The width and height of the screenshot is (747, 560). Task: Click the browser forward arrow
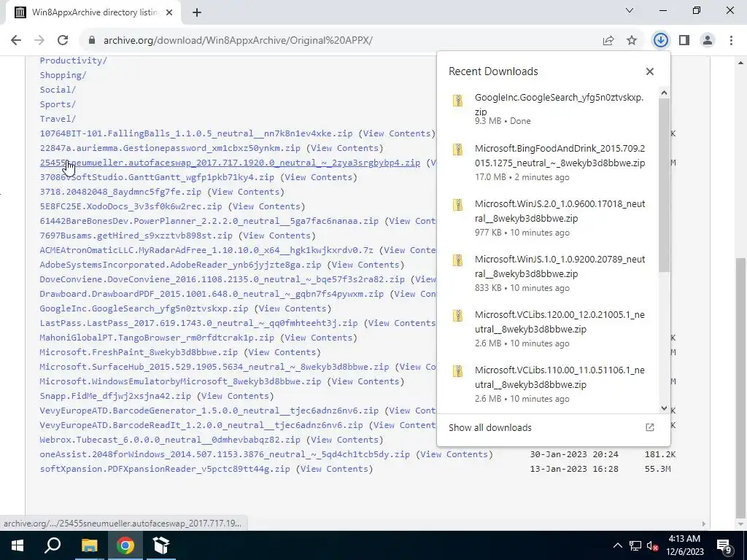(x=39, y=41)
